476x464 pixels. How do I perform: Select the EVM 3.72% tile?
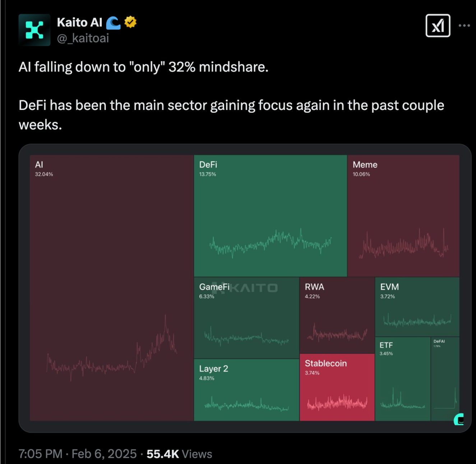(x=417, y=307)
